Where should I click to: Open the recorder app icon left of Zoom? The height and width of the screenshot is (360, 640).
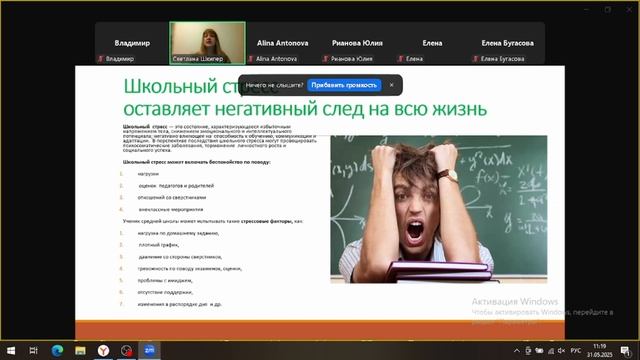(x=127, y=351)
